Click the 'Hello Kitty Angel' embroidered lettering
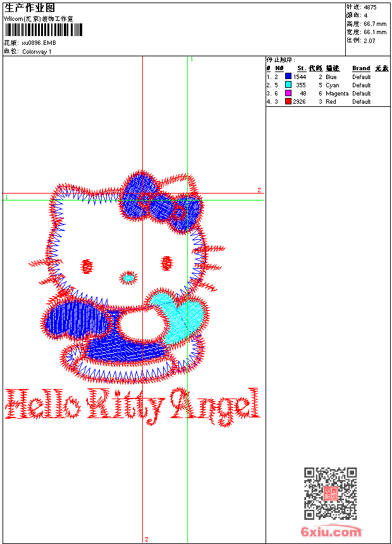Image resolution: width=392 pixels, height=544 pixels. 133,407
